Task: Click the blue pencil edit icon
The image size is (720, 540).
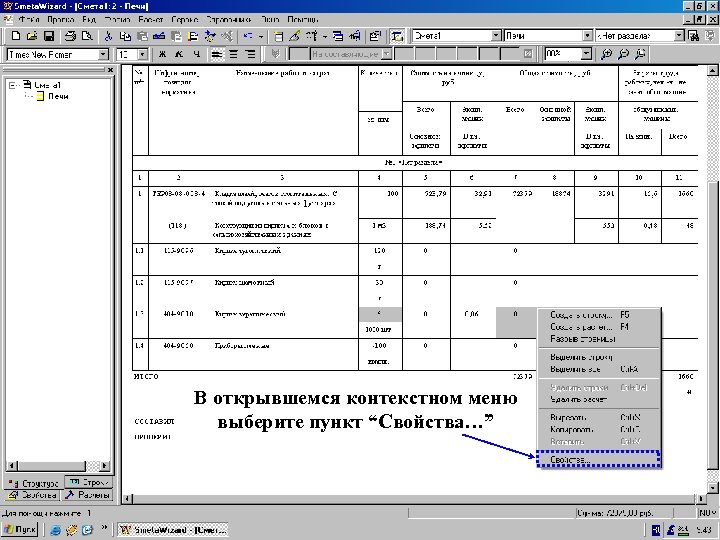Action: click(159, 36)
